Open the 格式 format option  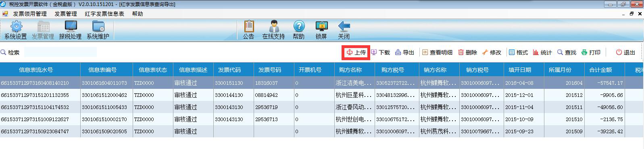[x=518, y=52]
